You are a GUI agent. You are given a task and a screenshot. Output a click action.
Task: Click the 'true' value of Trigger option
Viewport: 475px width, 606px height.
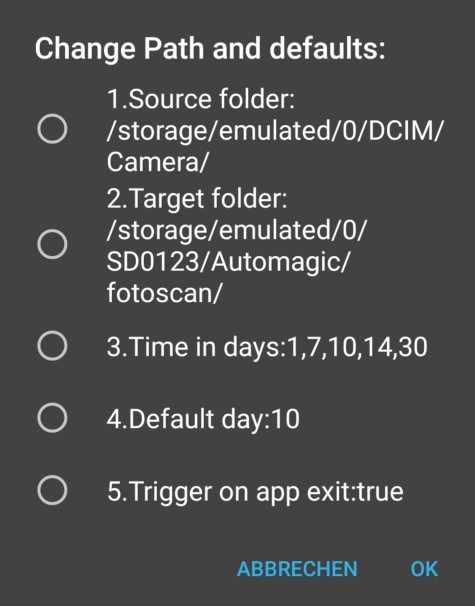coord(380,491)
